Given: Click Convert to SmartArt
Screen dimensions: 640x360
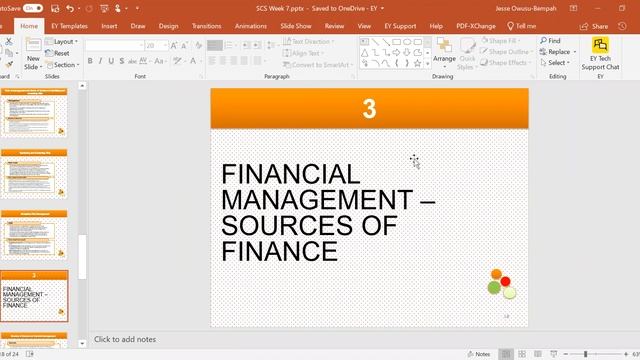Looking at the screenshot, I should point(317,64).
